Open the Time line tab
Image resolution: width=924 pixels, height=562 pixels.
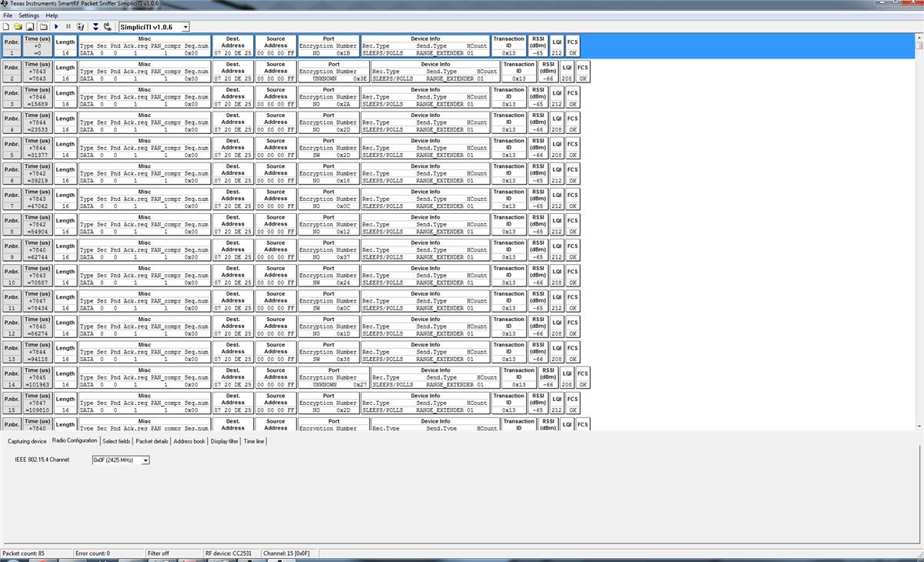coord(254,441)
